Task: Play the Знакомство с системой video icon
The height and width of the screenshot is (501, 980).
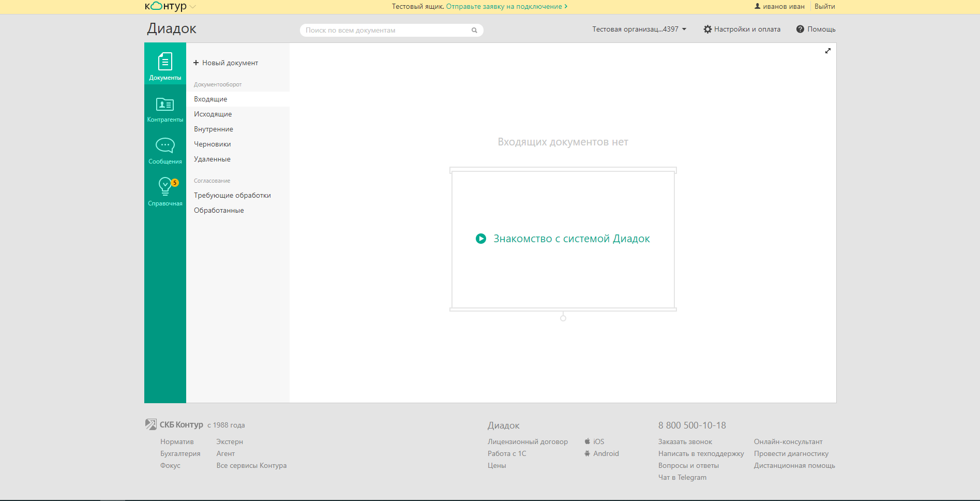Action: point(481,239)
